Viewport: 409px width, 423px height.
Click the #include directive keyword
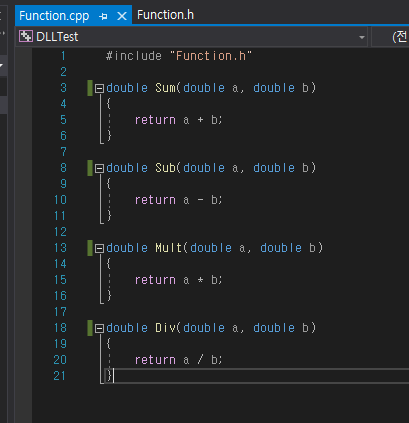pos(134,56)
